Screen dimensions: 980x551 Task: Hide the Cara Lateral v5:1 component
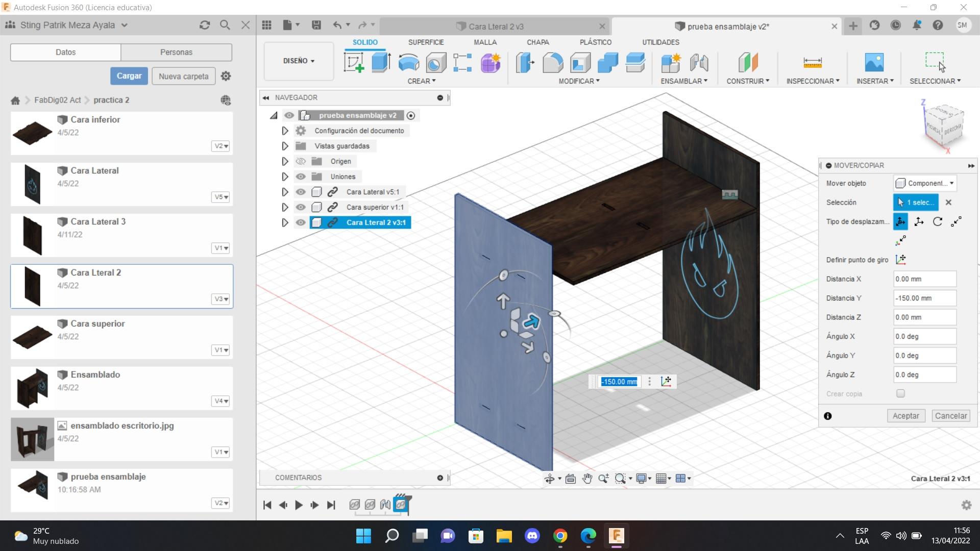click(x=301, y=192)
